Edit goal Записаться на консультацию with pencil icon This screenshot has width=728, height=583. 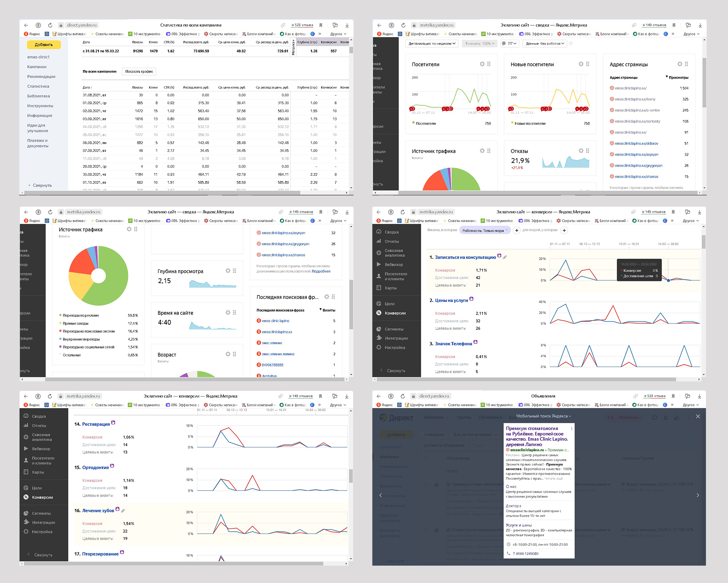[505, 257]
